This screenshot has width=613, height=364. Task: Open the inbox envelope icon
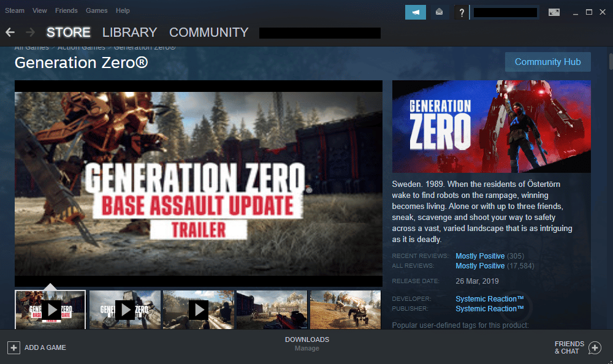tap(440, 12)
